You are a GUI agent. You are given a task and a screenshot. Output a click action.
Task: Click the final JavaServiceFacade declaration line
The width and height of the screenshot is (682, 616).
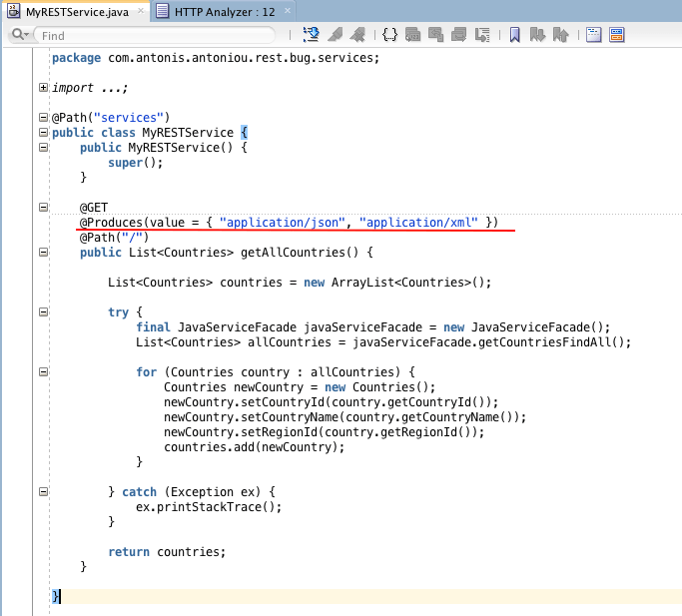[x=373, y=327]
